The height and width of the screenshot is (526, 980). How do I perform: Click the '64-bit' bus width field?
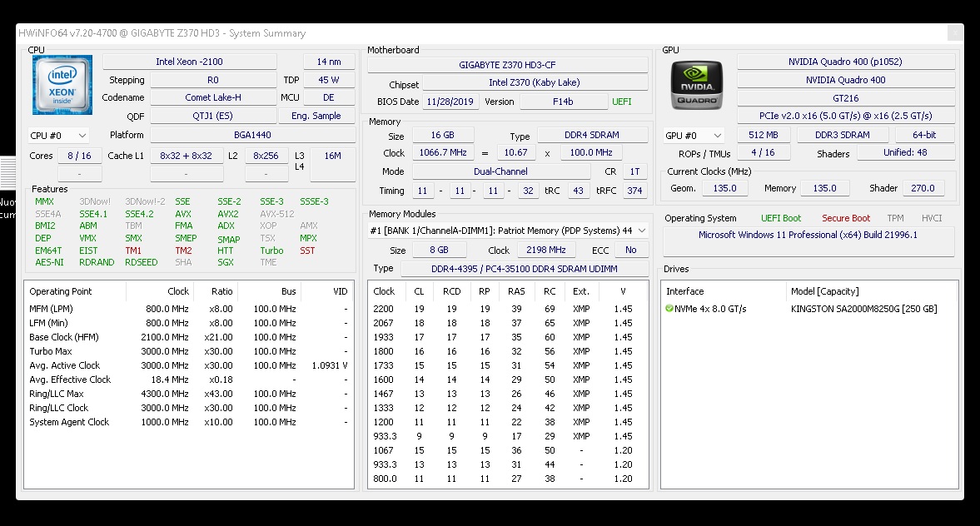tap(924, 135)
